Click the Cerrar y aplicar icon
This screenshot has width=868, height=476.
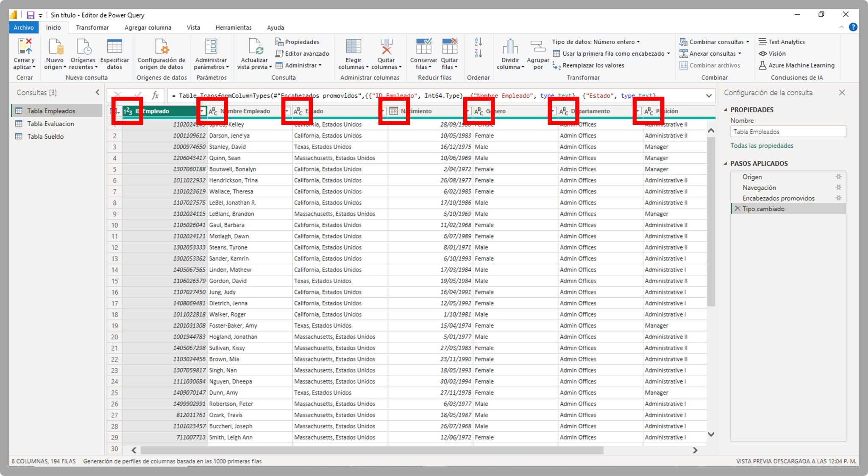click(x=25, y=47)
